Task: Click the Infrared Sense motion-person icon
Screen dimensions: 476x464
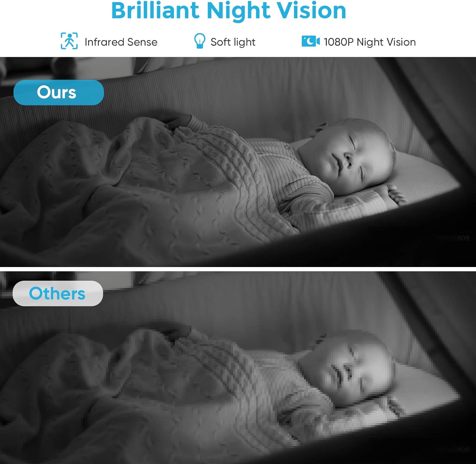Action: tap(69, 41)
